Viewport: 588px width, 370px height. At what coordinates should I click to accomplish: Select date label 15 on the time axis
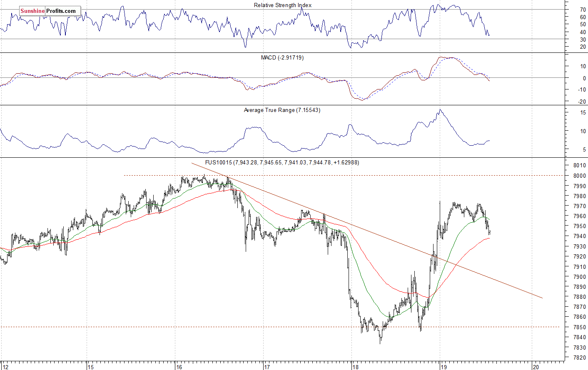[91, 367]
